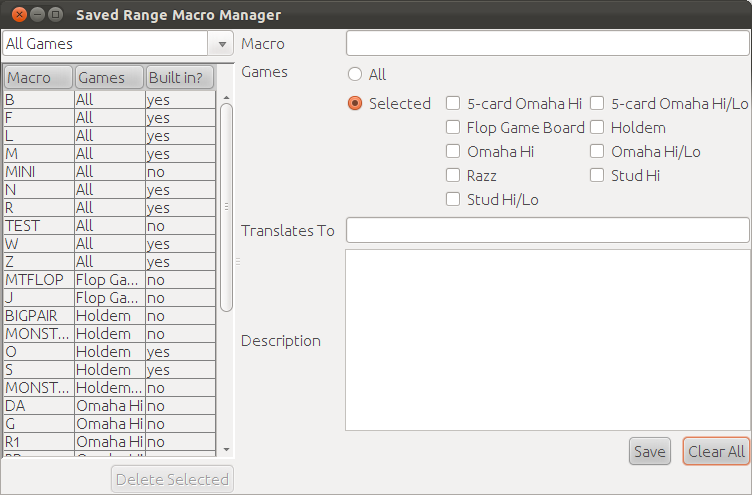The height and width of the screenshot is (495, 752).
Task: Select the F macro row
Action: point(110,118)
